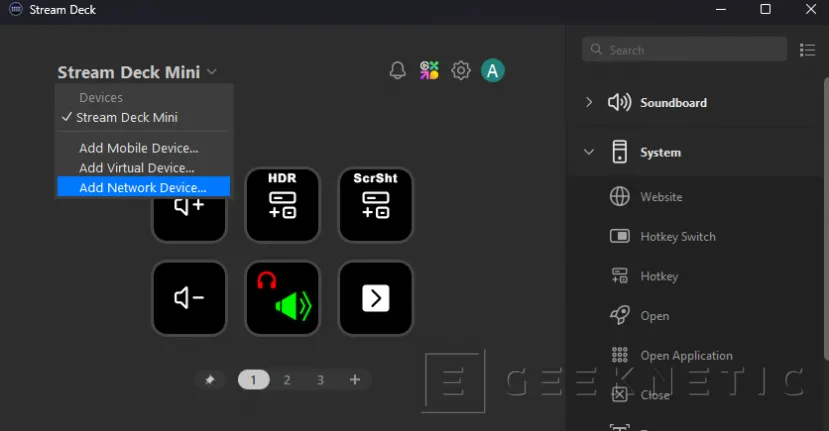Select the HDR hotkey key
829x431 pixels.
click(282, 205)
